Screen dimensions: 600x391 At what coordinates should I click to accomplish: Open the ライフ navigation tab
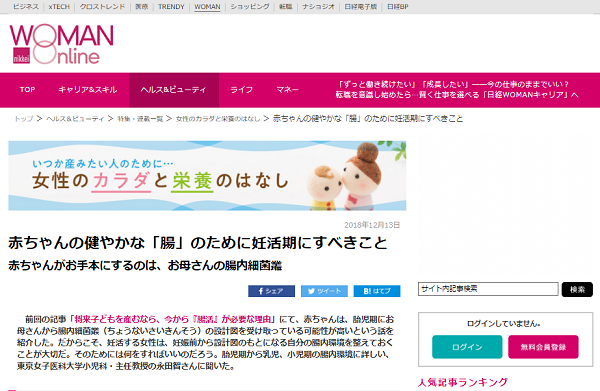pyautogui.click(x=241, y=90)
